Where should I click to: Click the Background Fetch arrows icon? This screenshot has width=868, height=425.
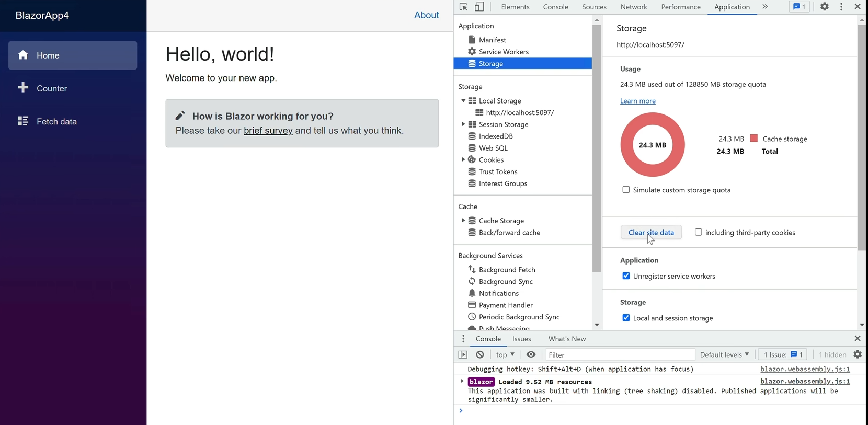click(x=472, y=269)
